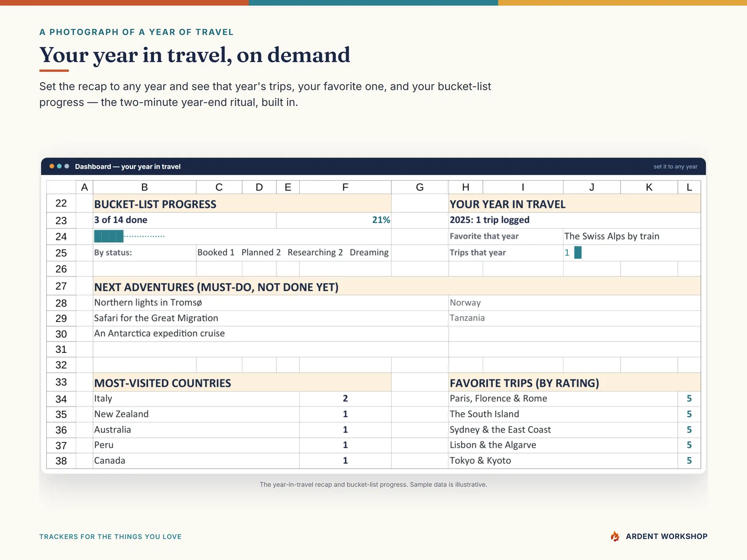Click the 'Peru' country cell

(x=196, y=445)
